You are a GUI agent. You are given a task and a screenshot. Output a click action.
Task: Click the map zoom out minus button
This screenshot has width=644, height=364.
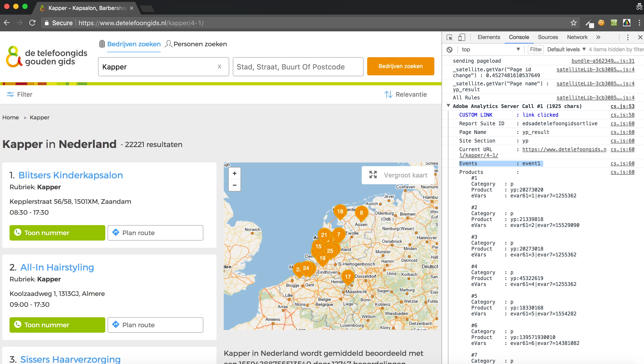pos(234,185)
